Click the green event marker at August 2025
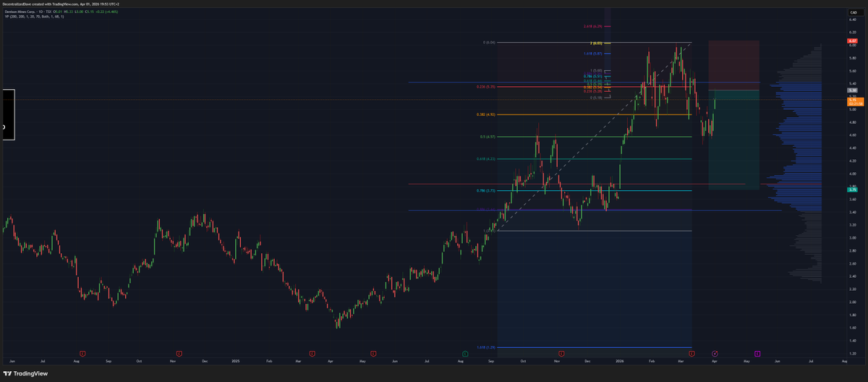868x382 pixels. pyautogui.click(x=465, y=353)
